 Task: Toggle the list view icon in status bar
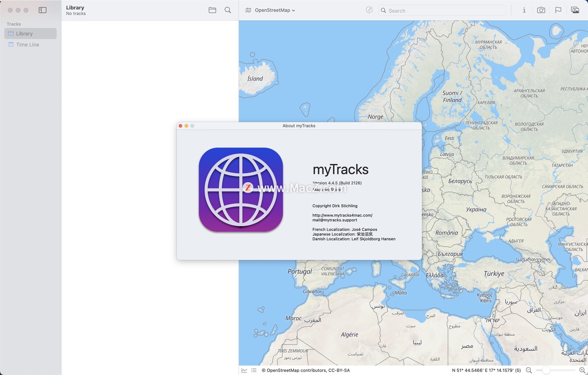(254, 370)
